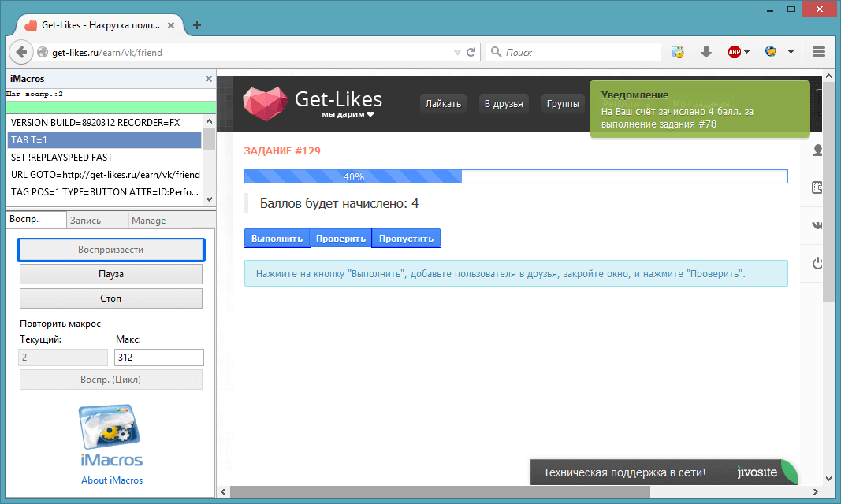841x504 pixels.
Task: Click the Текущий field showing 2
Action: (x=63, y=358)
